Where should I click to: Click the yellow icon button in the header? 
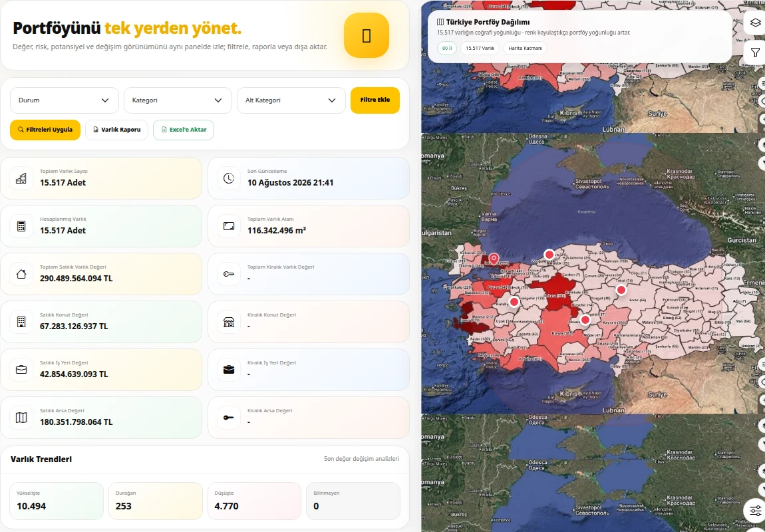pos(367,36)
